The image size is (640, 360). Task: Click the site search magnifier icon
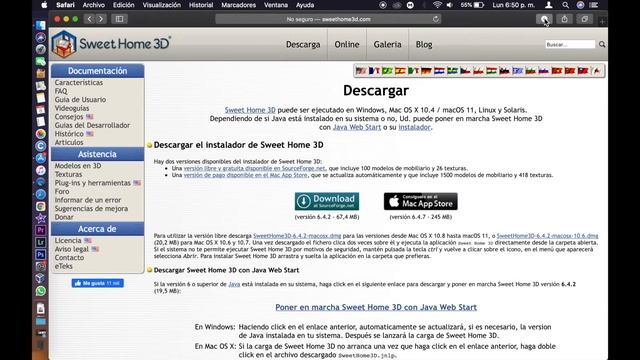coord(602,44)
